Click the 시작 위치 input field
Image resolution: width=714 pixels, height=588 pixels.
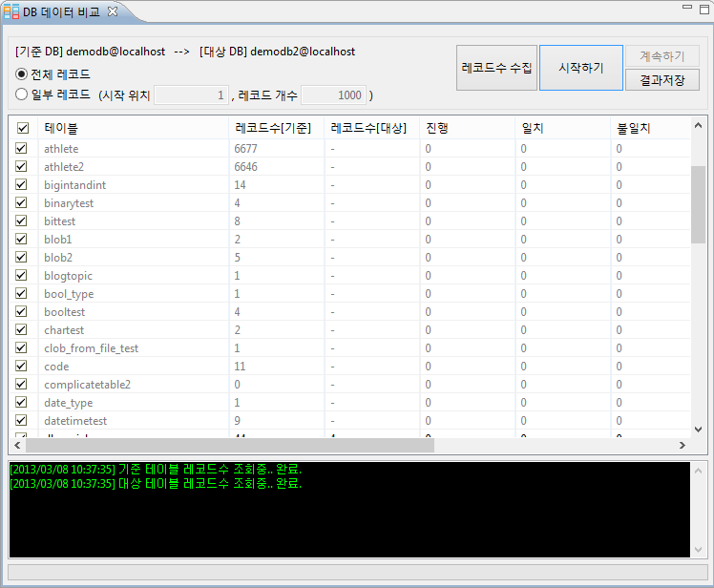191,95
